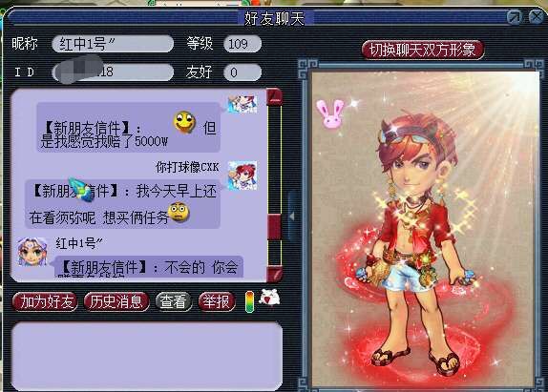This screenshot has height=392, width=548.
Task: Click the blue gem item icon in message
Action: pyautogui.click(x=82, y=190)
